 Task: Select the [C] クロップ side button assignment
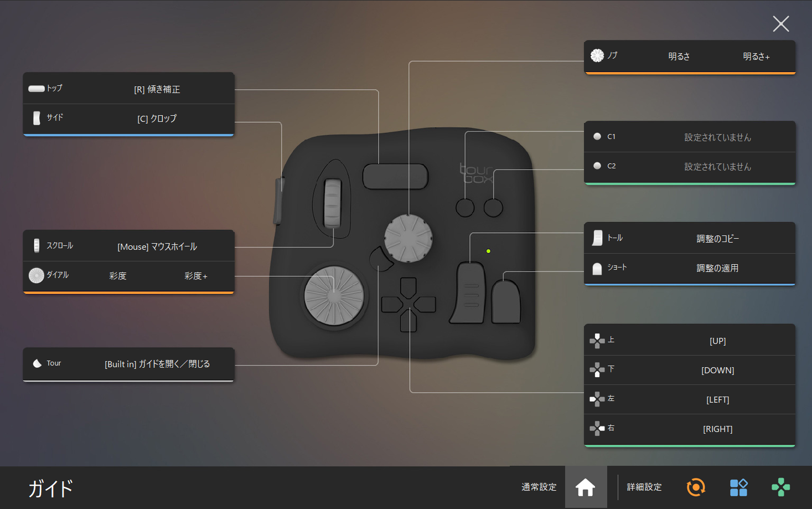click(x=157, y=119)
